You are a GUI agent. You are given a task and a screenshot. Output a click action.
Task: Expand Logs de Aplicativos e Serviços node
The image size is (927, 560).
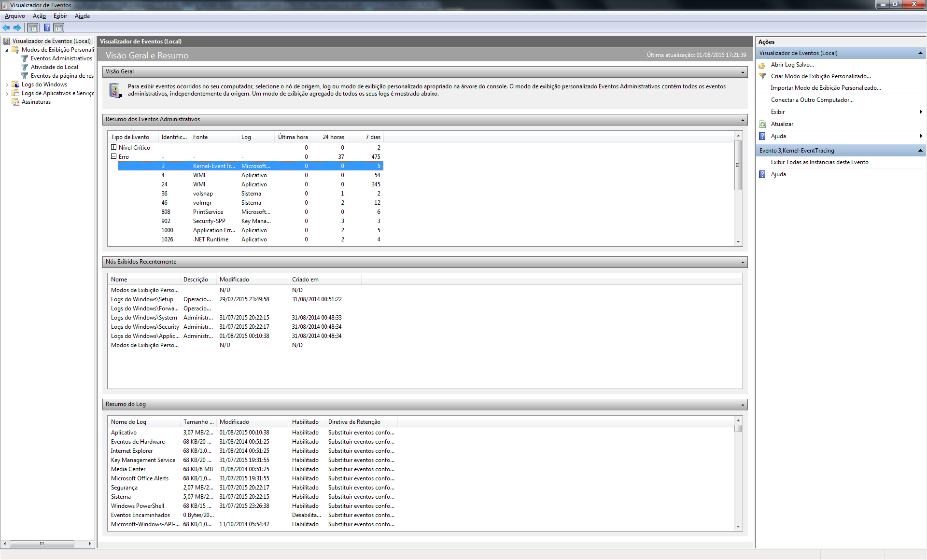pos(7,94)
